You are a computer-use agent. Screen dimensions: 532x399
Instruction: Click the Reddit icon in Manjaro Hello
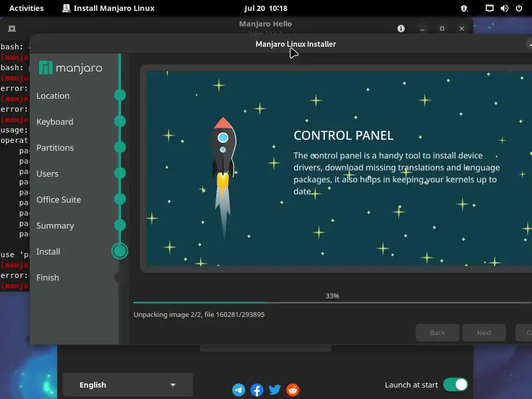coord(293,390)
